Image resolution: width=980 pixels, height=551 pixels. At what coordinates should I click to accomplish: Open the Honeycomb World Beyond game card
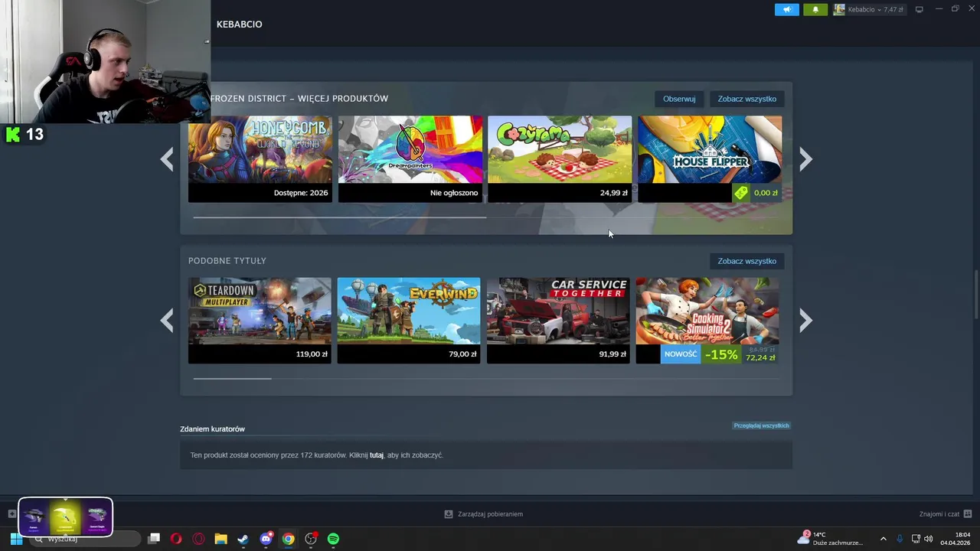click(260, 158)
